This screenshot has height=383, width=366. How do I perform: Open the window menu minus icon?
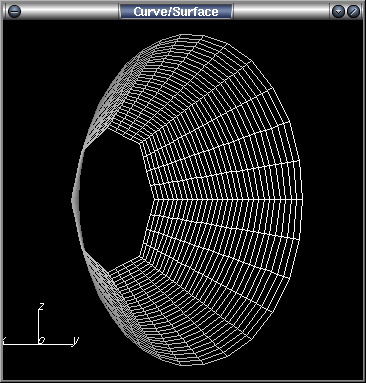pos(14,11)
